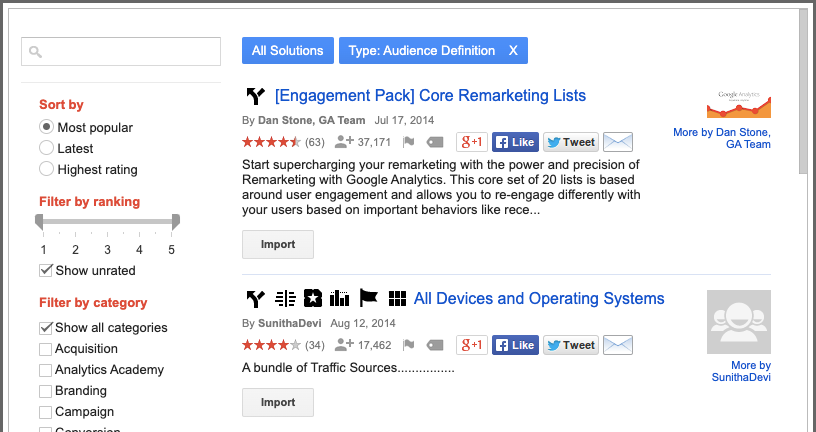Toggle Show all categories checkbox
The width and height of the screenshot is (816, 432).
(46, 328)
